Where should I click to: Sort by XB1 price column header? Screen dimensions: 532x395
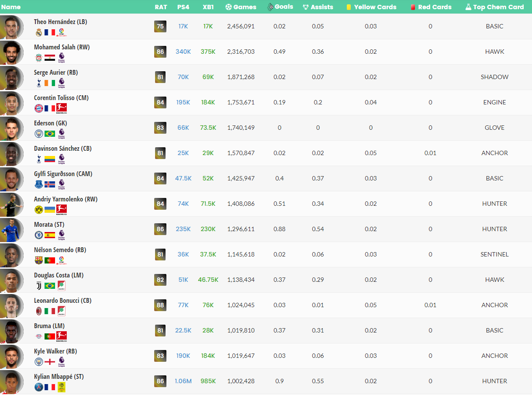click(208, 7)
